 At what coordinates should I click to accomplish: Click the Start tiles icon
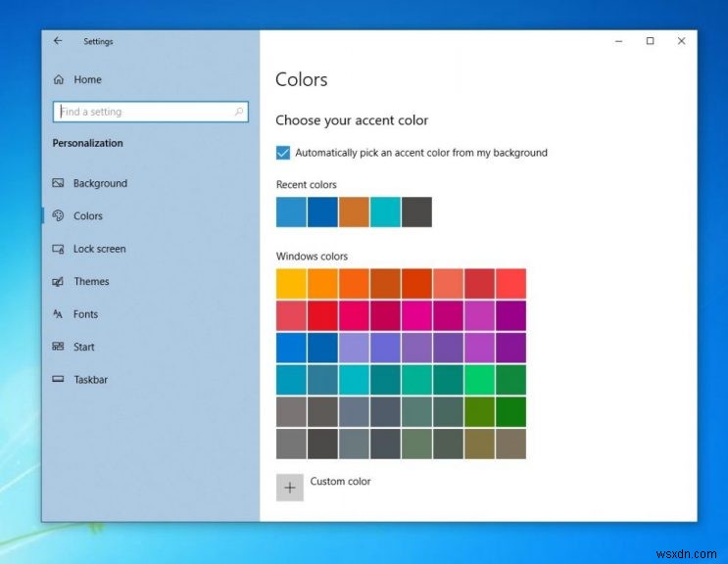58,347
